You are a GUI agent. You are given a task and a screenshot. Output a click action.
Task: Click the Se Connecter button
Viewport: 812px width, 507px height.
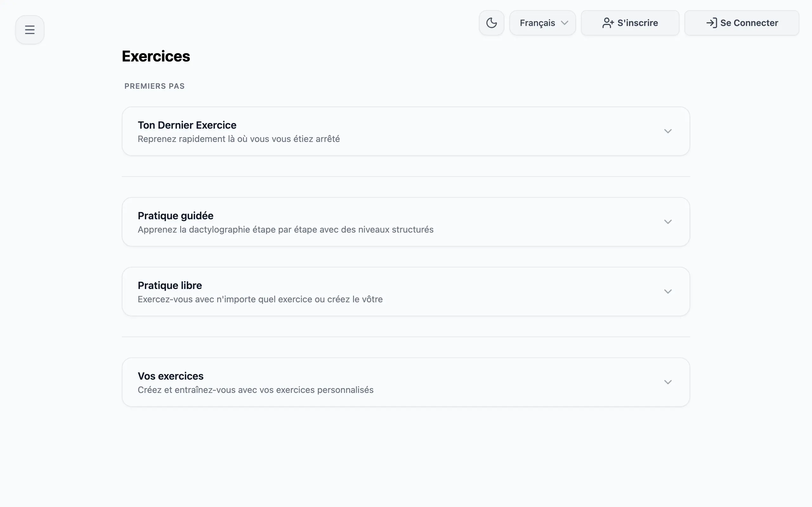pyautogui.click(x=742, y=23)
